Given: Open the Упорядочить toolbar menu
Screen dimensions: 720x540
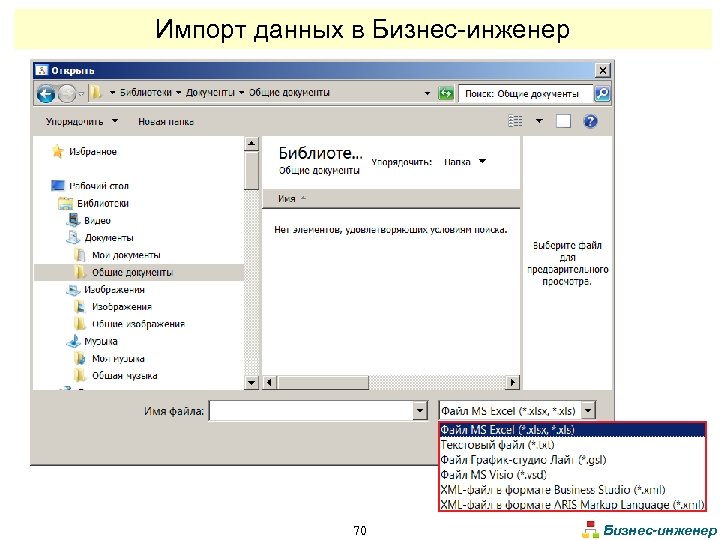Looking at the screenshot, I should point(82,121).
